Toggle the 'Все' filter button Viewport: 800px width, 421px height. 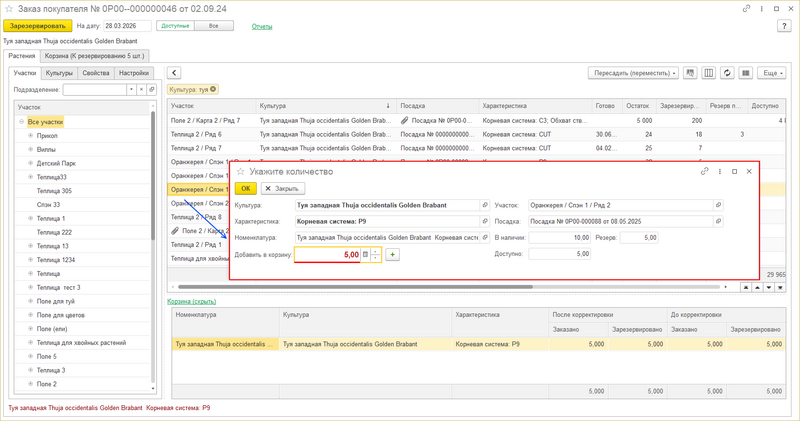(x=214, y=25)
